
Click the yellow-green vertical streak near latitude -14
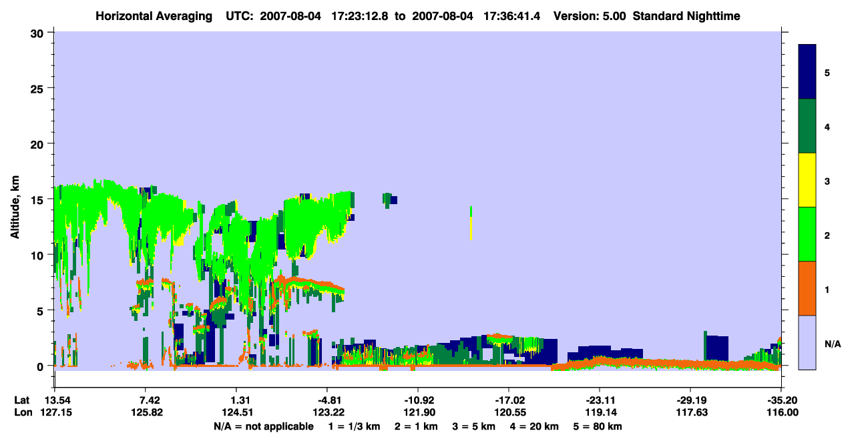tap(471, 223)
